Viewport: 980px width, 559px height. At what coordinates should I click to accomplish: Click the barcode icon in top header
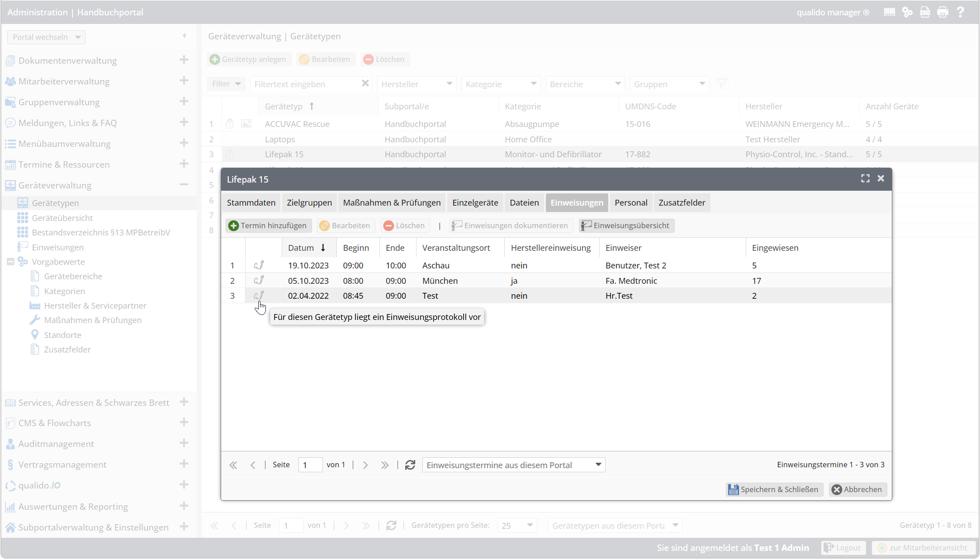coord(889,12)
